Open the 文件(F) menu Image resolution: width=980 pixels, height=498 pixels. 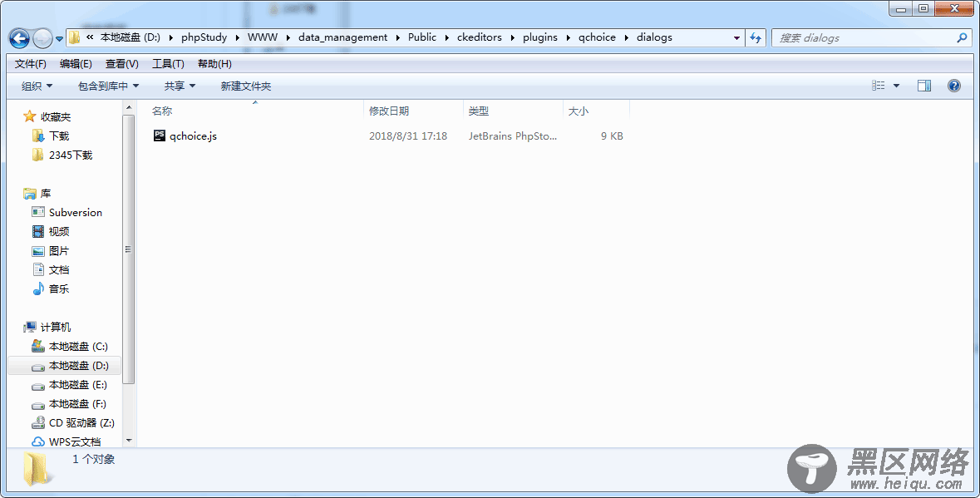click(31, 64)
